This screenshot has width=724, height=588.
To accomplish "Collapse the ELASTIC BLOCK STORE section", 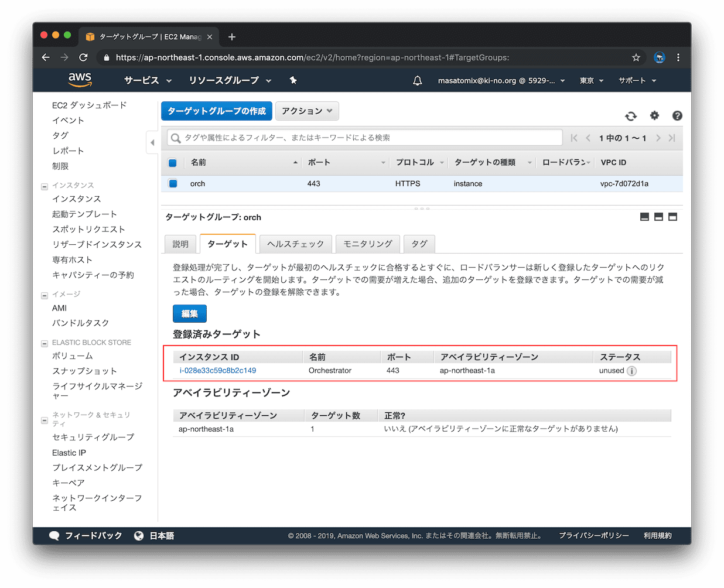I will pos(45,344).
